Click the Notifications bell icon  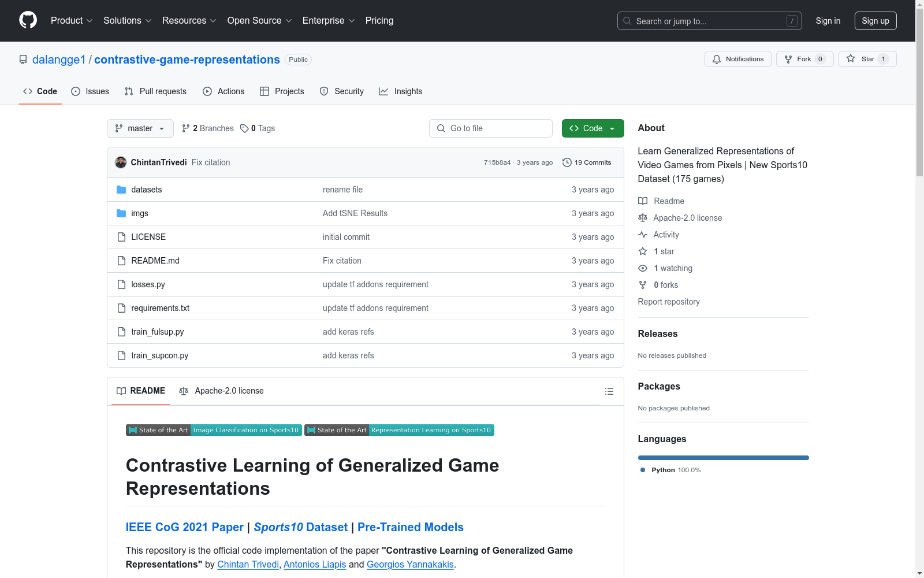tap(717, 59)
